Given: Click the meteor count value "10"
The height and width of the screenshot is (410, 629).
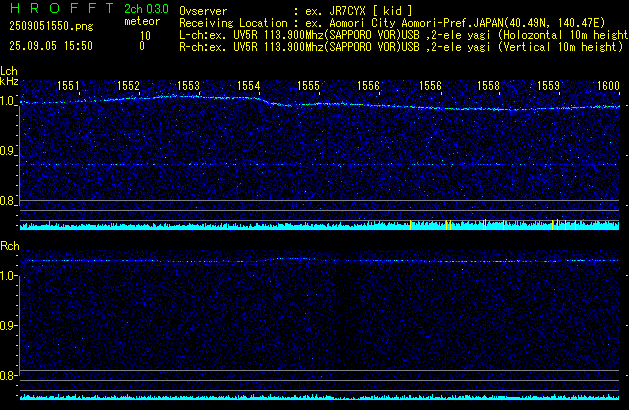Looking at the screenshot, I should coord(145,36).
